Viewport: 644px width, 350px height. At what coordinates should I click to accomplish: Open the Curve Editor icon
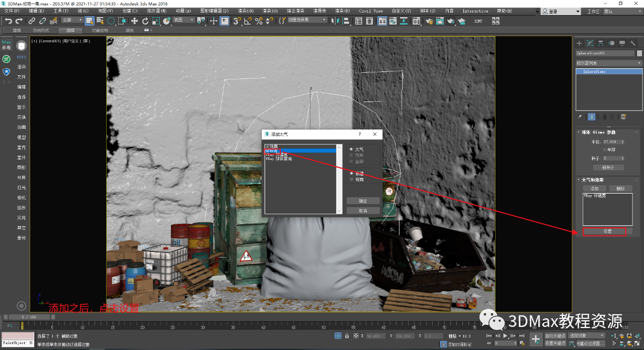click(394, 21)
